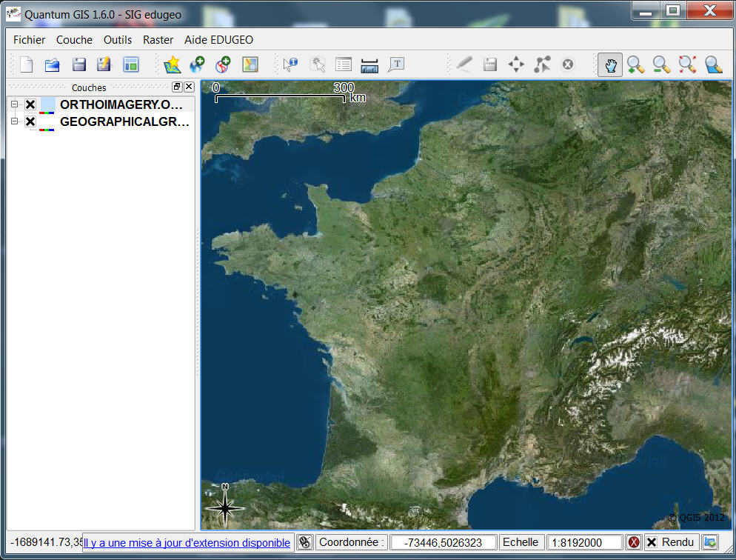Select the GEOGRAPHICALGR... layer name
Image resolution: width=736 pixels, height=560 pixels.
pyautogui.click(x=124, y=121)
